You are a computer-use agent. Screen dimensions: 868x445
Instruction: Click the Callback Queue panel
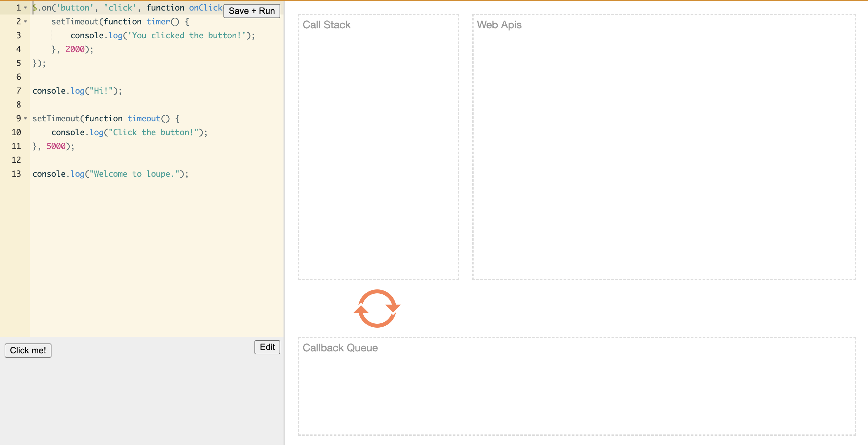pos(576,386)
